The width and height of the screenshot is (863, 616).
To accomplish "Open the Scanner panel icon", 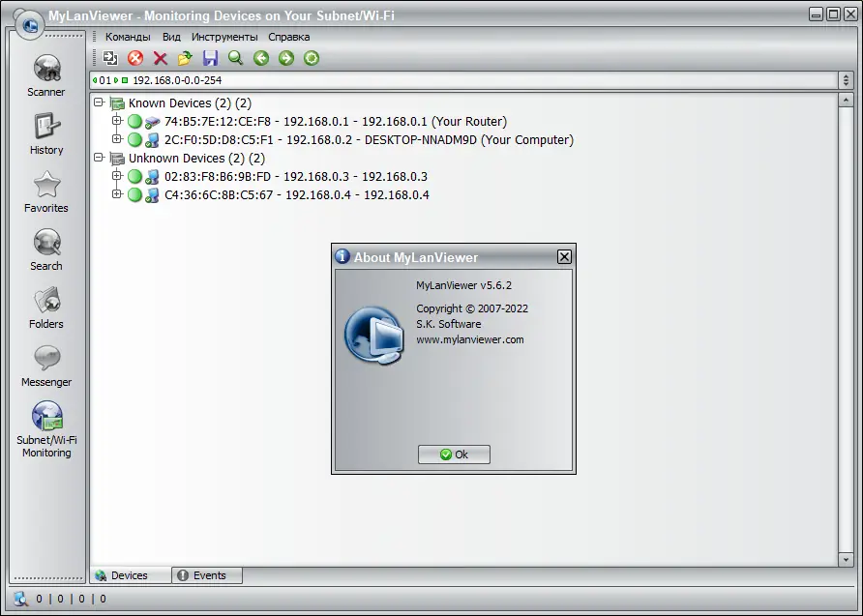I will [x=46, y=69].
